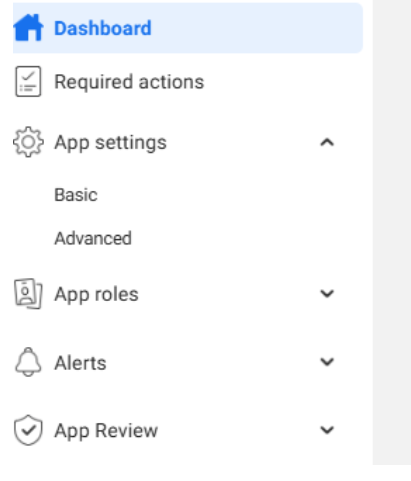Select the App roles label
The image size is (411, 481).
click(x=96, y=294)
